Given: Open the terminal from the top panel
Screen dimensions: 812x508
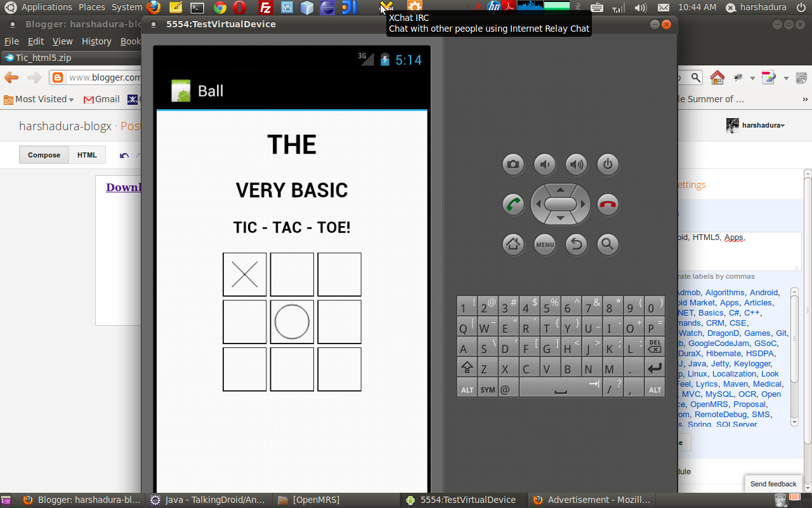Looking at the screenshot, I should pyautogui.click(x=197, y=8).
